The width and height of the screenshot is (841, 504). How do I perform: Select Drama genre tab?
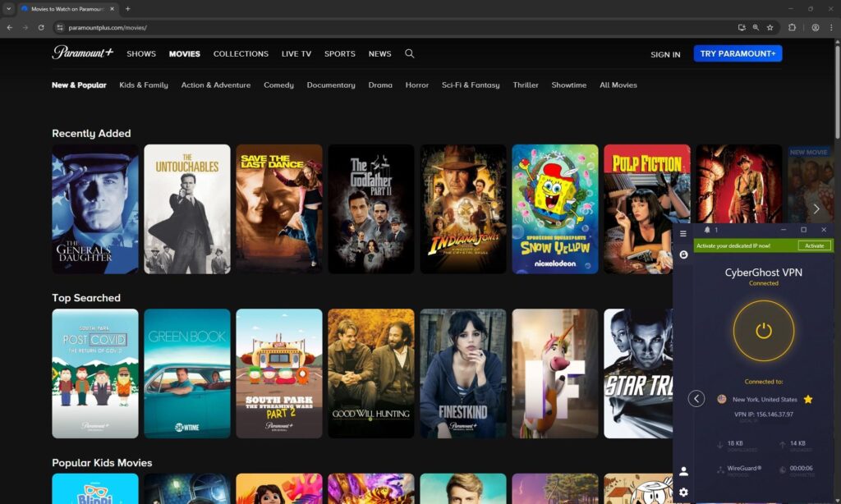[380, 85]
